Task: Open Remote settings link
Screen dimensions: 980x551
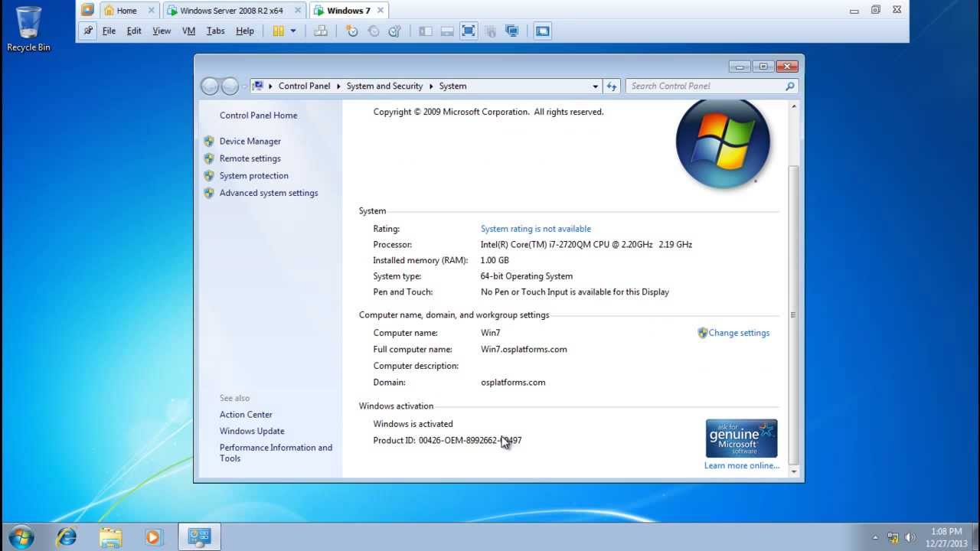Action: click(250, 158)
